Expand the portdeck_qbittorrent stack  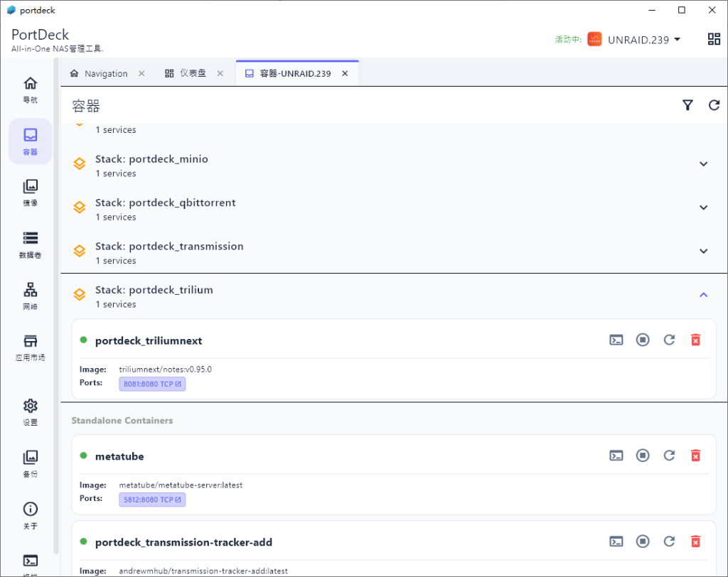pos(703,207)
